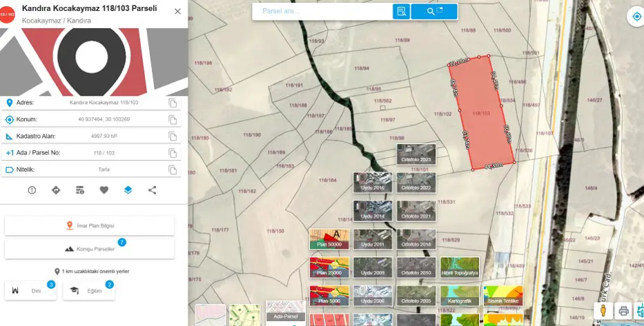
Task: Switch to the Plan 50000 layer
Action: (x=329, y=239)
